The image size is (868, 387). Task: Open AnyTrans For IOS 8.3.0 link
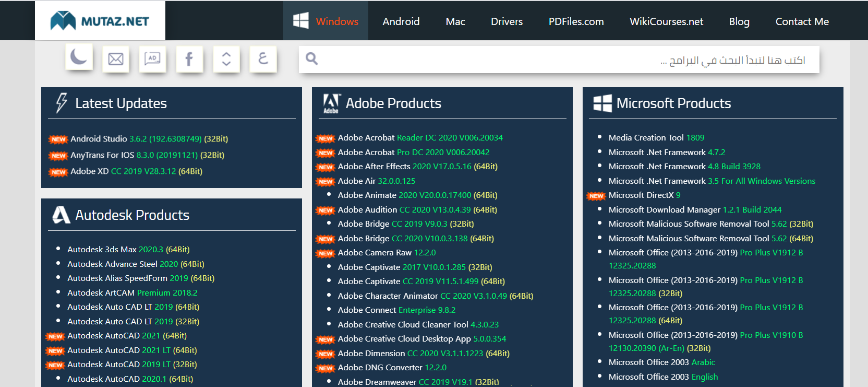[148, 155]
